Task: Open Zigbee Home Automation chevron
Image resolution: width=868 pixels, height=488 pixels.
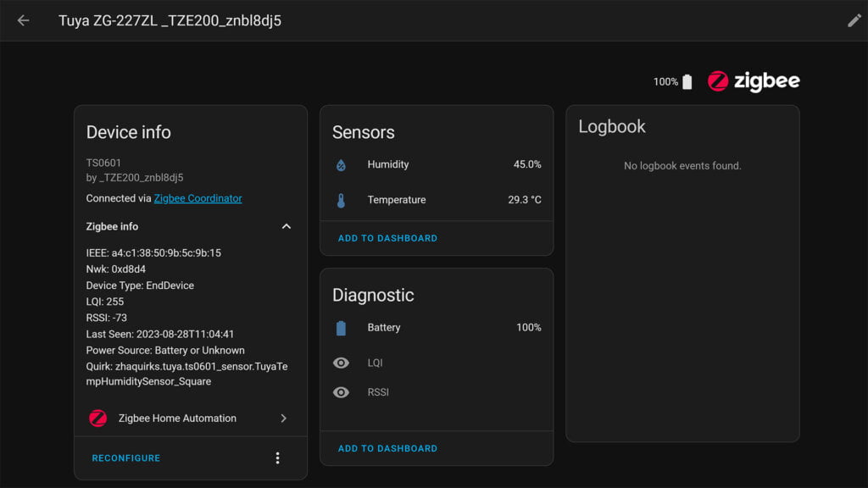Action: coord(283,419)
